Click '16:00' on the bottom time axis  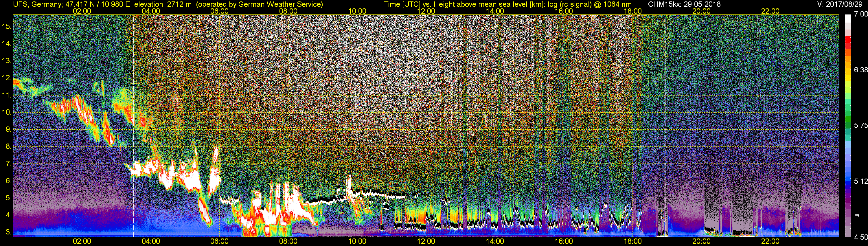point(564,241)
